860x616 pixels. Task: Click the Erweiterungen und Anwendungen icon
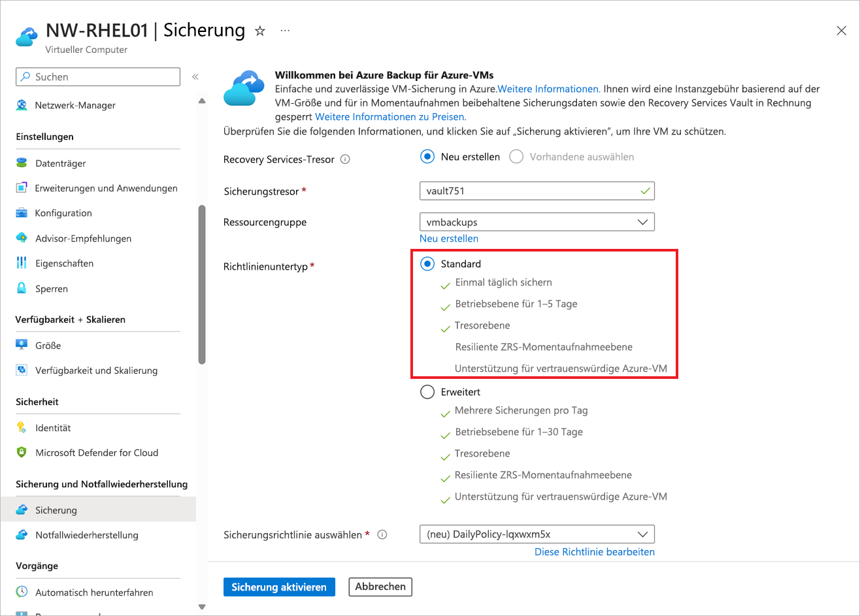[22, 188]
